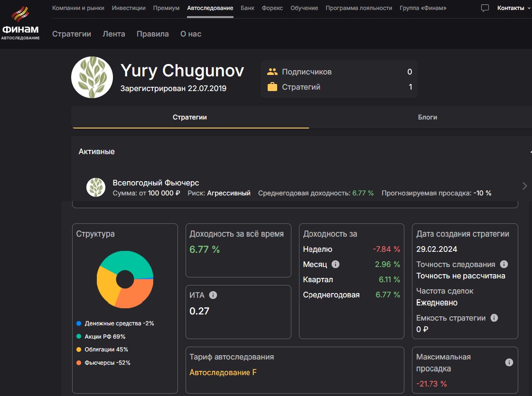Open Группа «Финам» menu

[423, 8]
